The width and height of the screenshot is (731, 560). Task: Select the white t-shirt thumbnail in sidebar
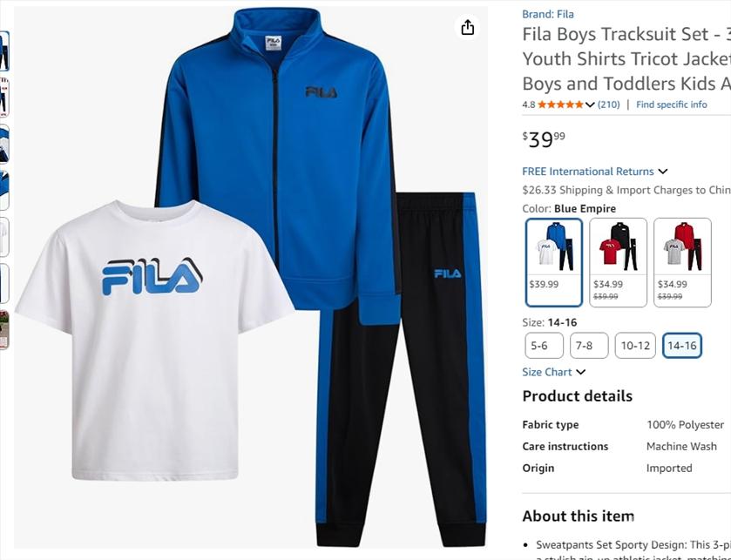point(4,237)
